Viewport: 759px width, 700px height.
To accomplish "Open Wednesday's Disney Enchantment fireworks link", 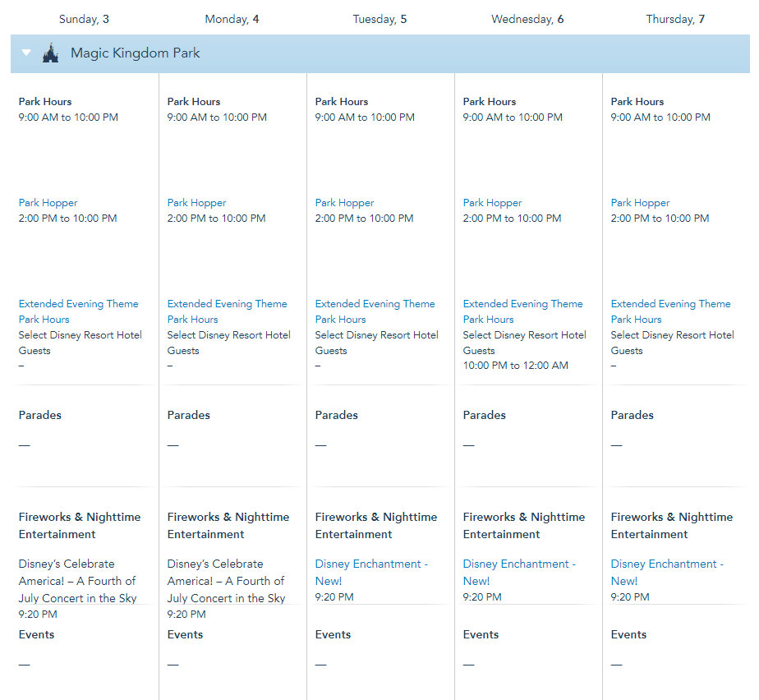I will coord(519,564).
